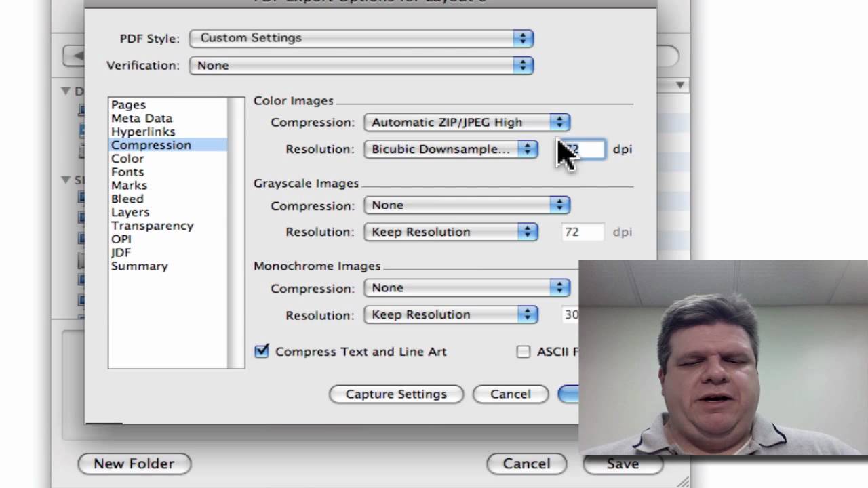Toggle the ASCII checkbox
Screen dimensions: 868x488
click(x=524, y=352)
